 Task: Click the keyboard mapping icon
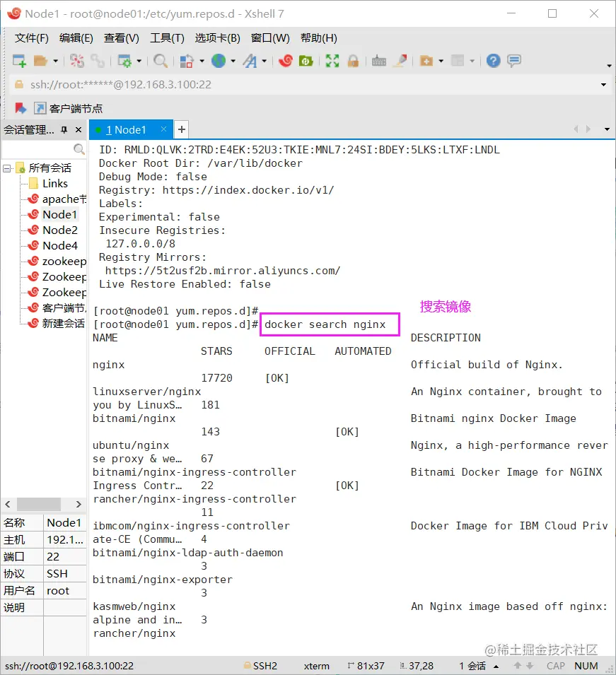[379, 61]
